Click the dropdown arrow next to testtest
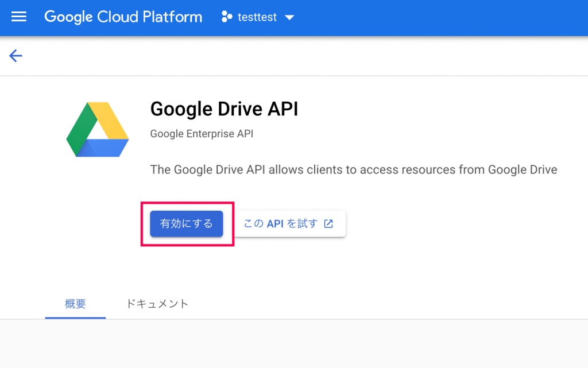 tap(289, 17)
